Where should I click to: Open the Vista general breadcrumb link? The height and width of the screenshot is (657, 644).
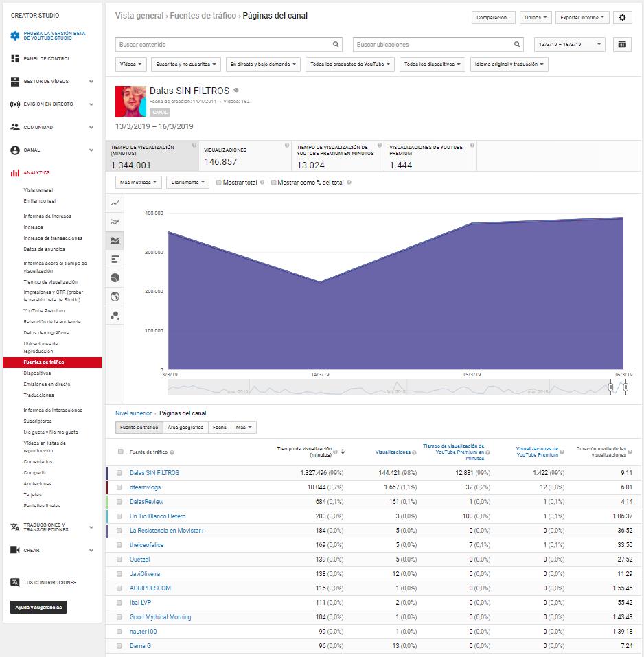(x=139, y=16)
